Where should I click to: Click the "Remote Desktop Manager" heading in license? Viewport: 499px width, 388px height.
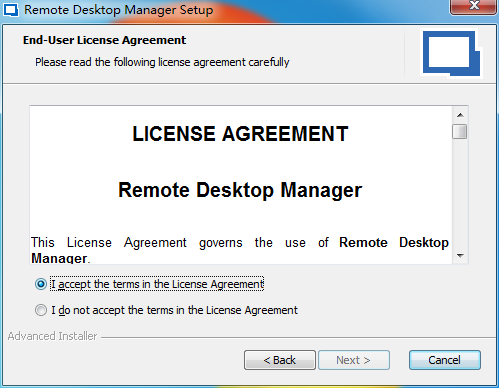coord(240,190)
